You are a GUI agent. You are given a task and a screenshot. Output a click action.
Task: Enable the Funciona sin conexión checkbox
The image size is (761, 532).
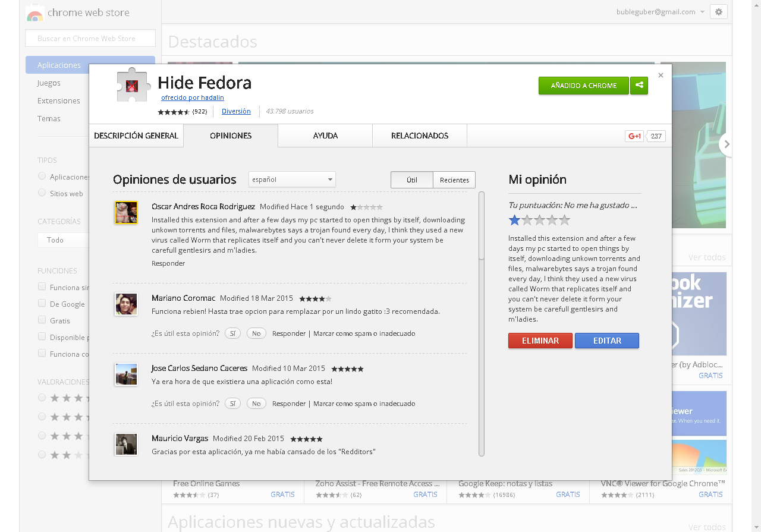tap(42, 287)
